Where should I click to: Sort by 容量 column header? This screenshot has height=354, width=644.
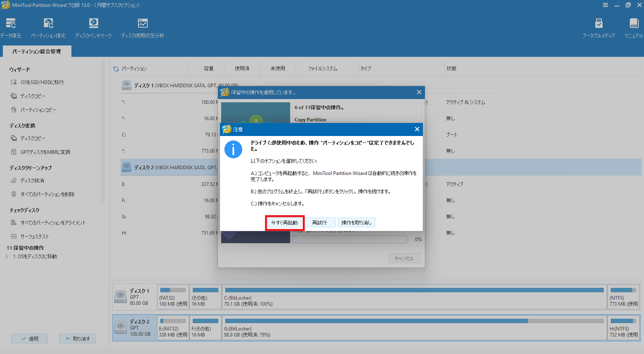[209, 69]
